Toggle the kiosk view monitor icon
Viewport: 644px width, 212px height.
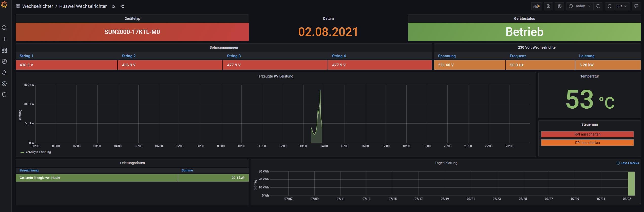click(636, 6)
